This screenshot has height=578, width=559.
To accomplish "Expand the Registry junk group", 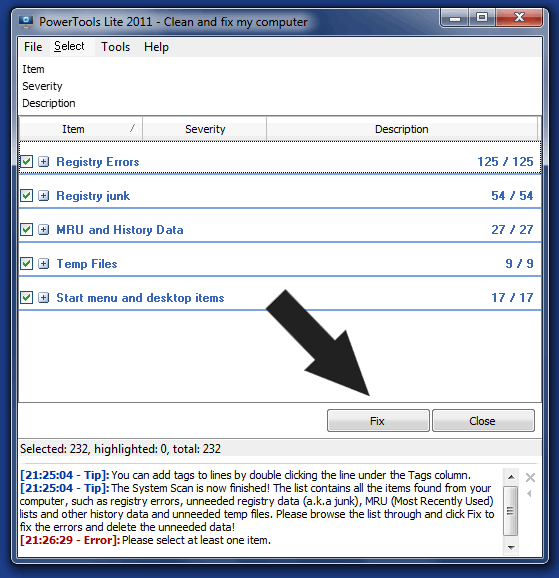I will (44, 195).
